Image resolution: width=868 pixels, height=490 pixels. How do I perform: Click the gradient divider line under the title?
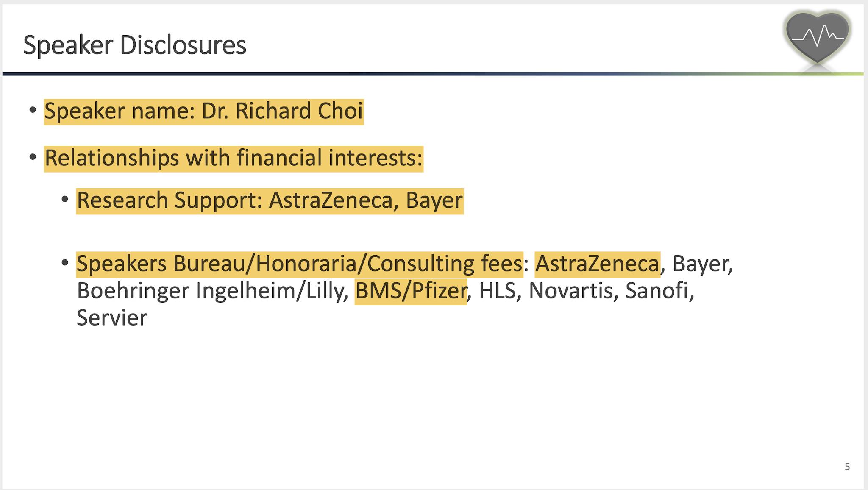pos(433,74)
